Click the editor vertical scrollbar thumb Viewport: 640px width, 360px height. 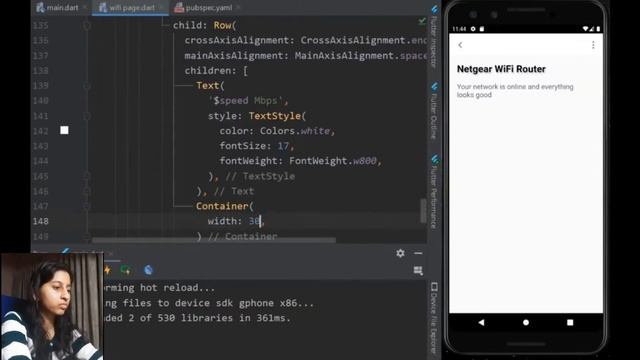coord(423,211)
